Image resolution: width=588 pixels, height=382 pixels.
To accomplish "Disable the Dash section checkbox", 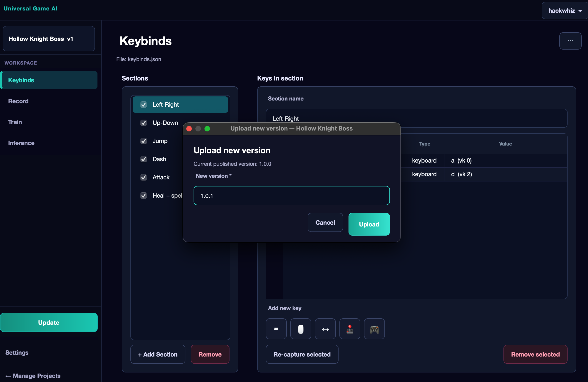I will pyautogui.click(x=144, y=159).
